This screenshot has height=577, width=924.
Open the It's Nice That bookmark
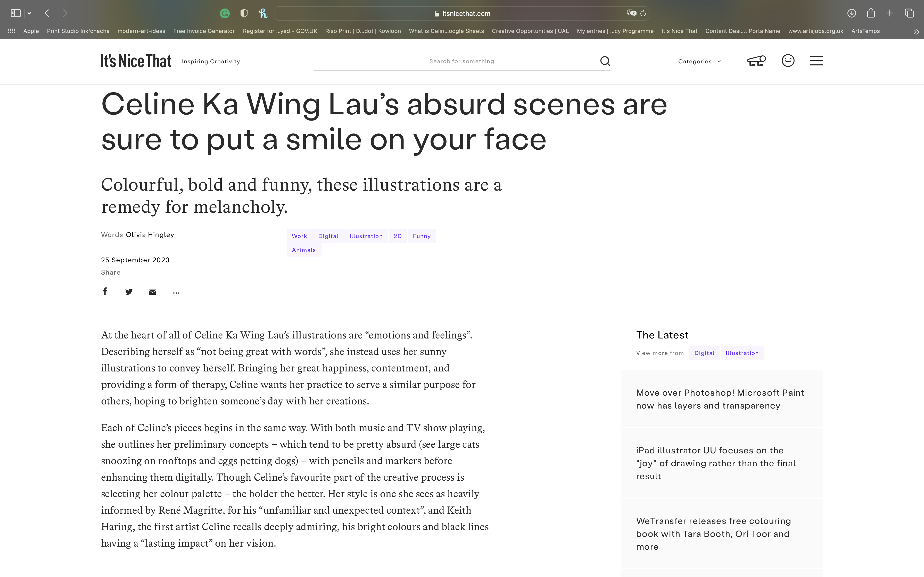coord(679,31)
